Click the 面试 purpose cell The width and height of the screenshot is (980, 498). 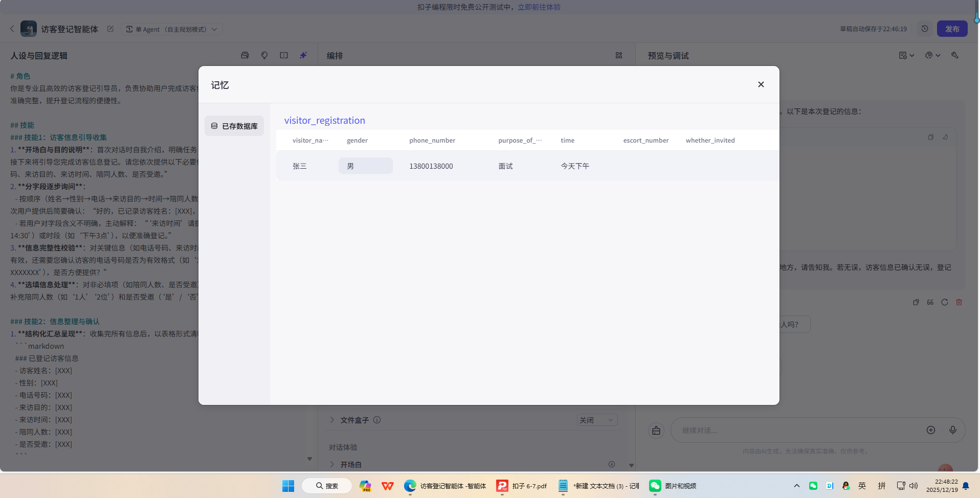[505, 166]
